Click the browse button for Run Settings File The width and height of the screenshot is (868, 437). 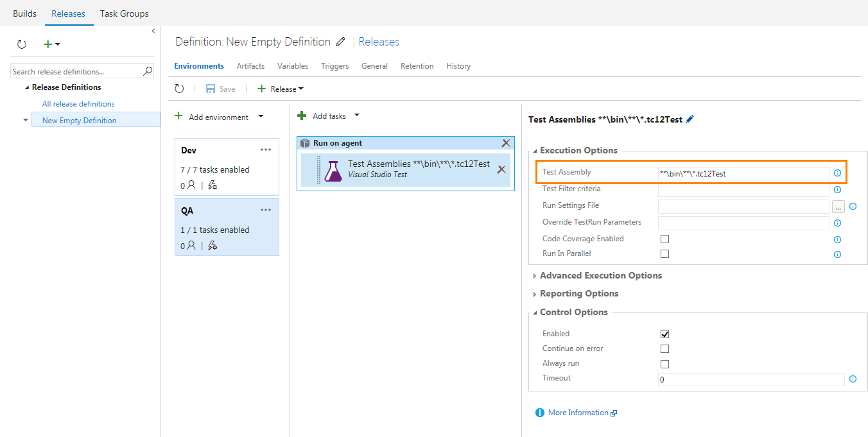(838, 207)
